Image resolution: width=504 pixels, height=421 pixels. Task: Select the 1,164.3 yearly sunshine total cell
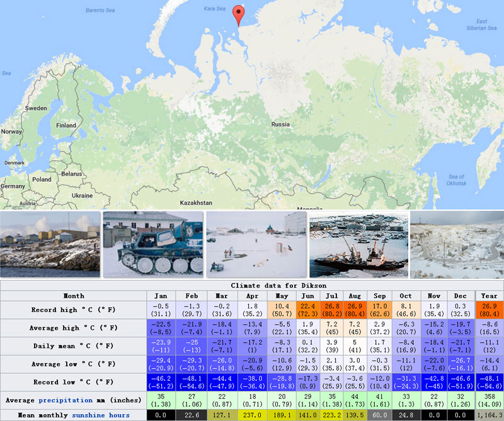point(490,415)
